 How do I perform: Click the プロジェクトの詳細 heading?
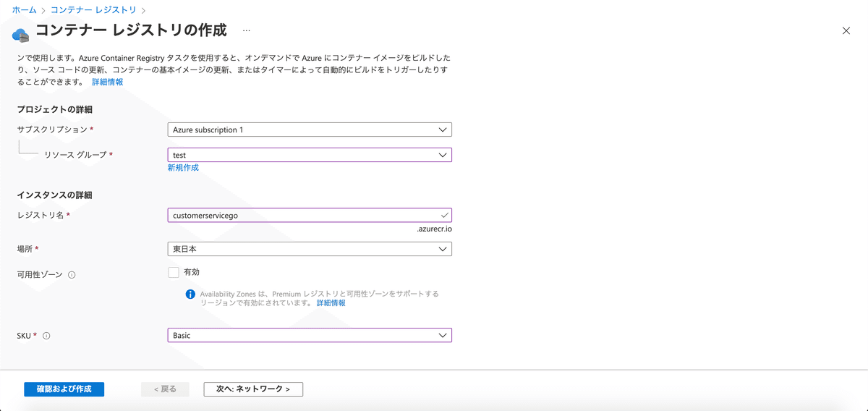coord(55,109)
